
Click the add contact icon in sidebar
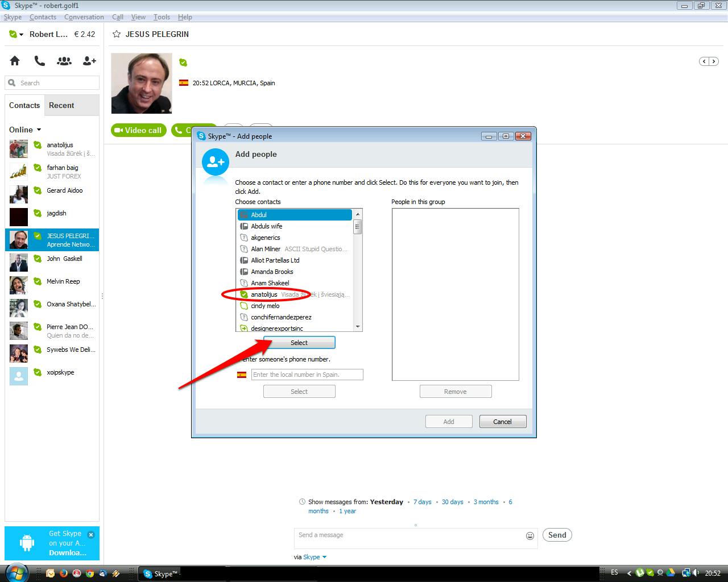pos(89,61)
